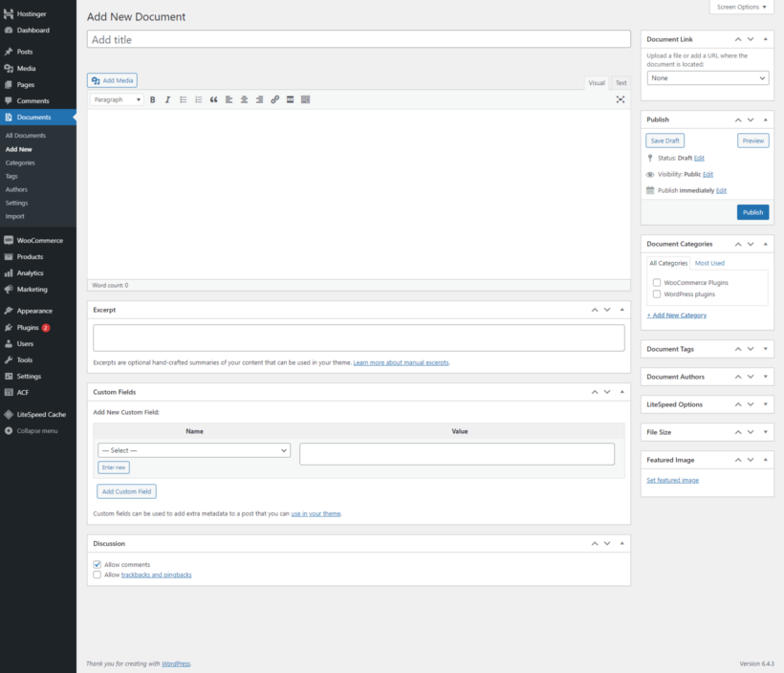Screen dimensions: 784x673
Task: Insert a bulleted list
Action: 183,99
